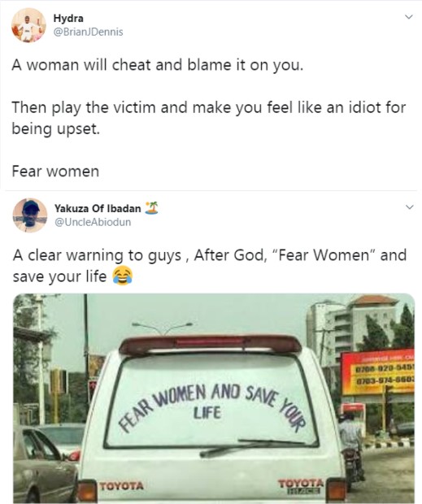Open the @BrianJDennis handle link

(x=88, y=32)
